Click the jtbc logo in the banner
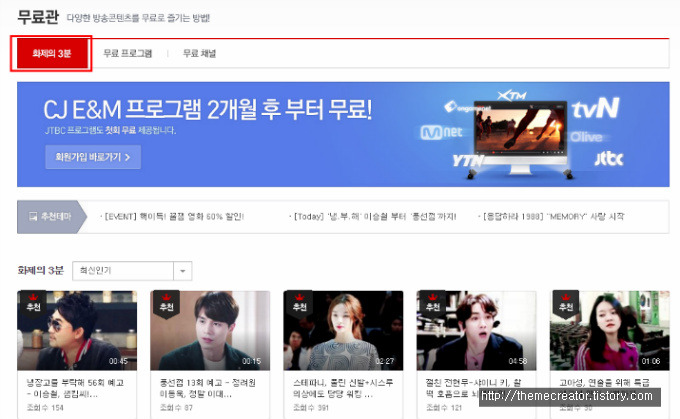 point(608,158)
